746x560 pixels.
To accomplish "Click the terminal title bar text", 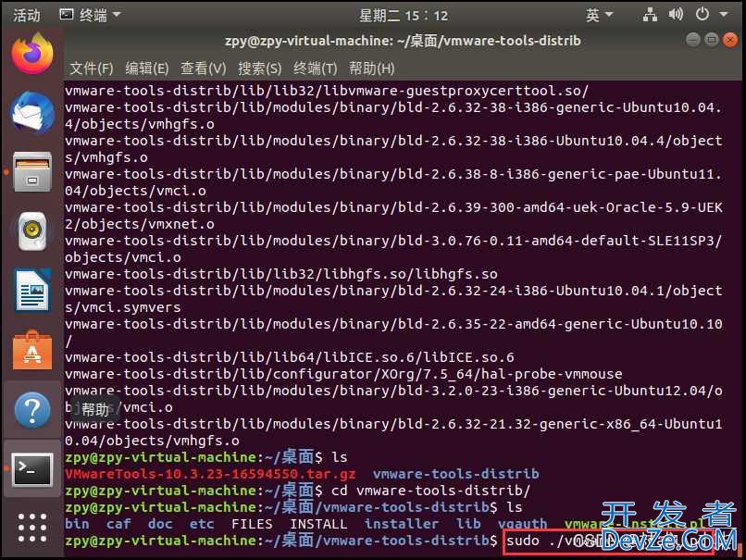I will pos(403,41).
